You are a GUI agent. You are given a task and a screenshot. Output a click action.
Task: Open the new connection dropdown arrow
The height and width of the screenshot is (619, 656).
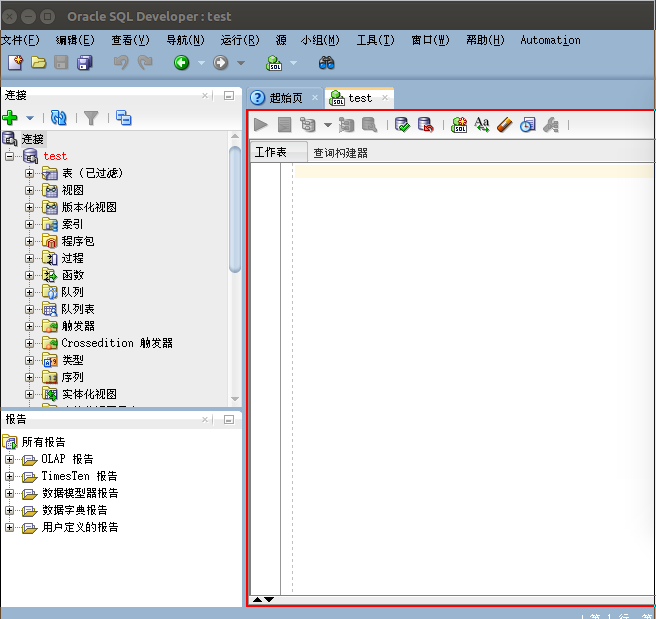[30, 118]
